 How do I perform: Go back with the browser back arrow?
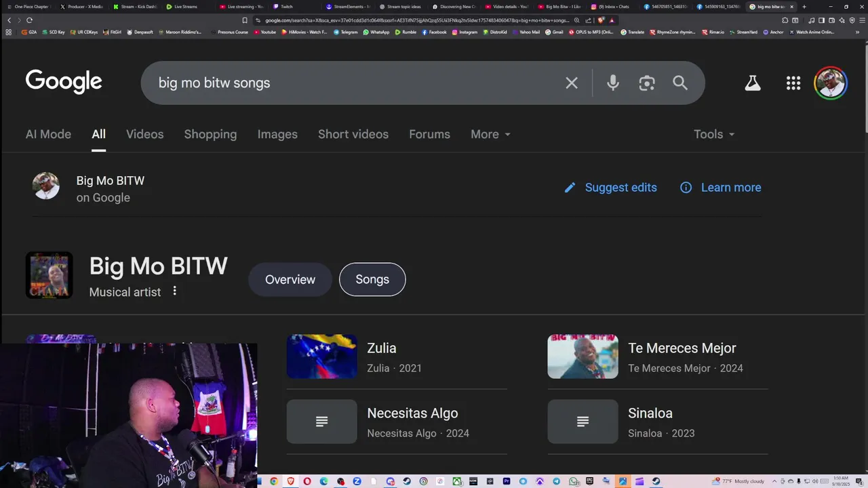(9, 20)
